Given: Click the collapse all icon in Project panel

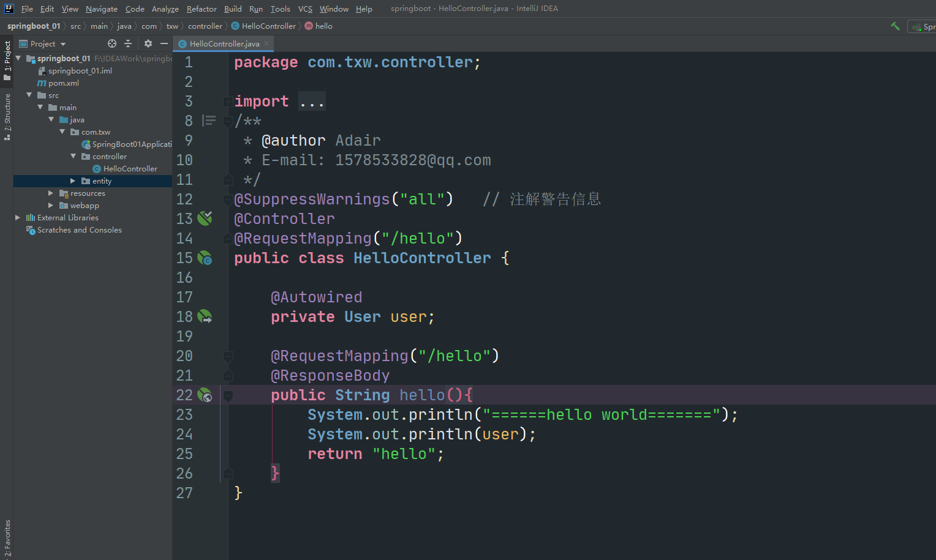Looking at the screenshot, I should pos(128,43).
